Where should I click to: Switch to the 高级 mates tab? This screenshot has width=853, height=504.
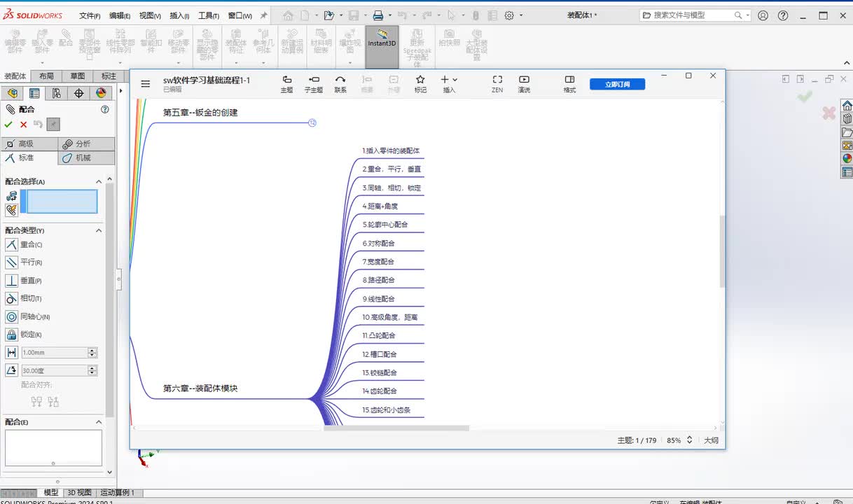[29, 144]
